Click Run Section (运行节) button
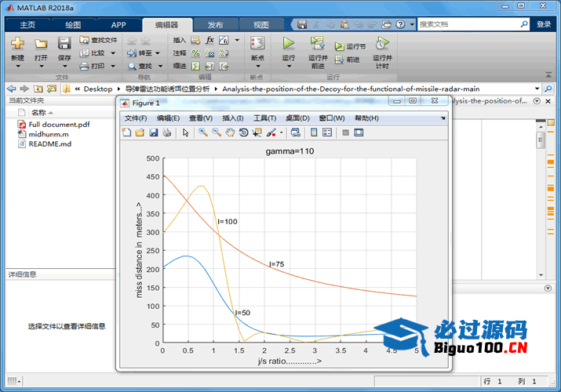Image resolution: width=561 pixels, height=392 pixels. pos(350,46)
